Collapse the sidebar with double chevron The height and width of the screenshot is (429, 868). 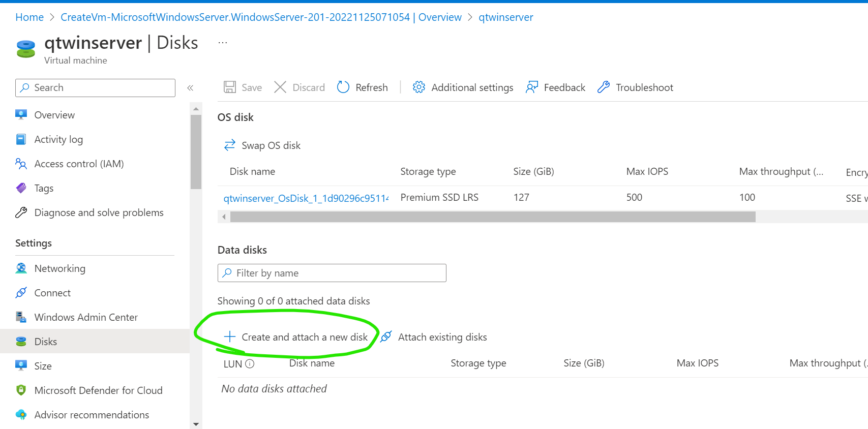click(x=190, y=88)
